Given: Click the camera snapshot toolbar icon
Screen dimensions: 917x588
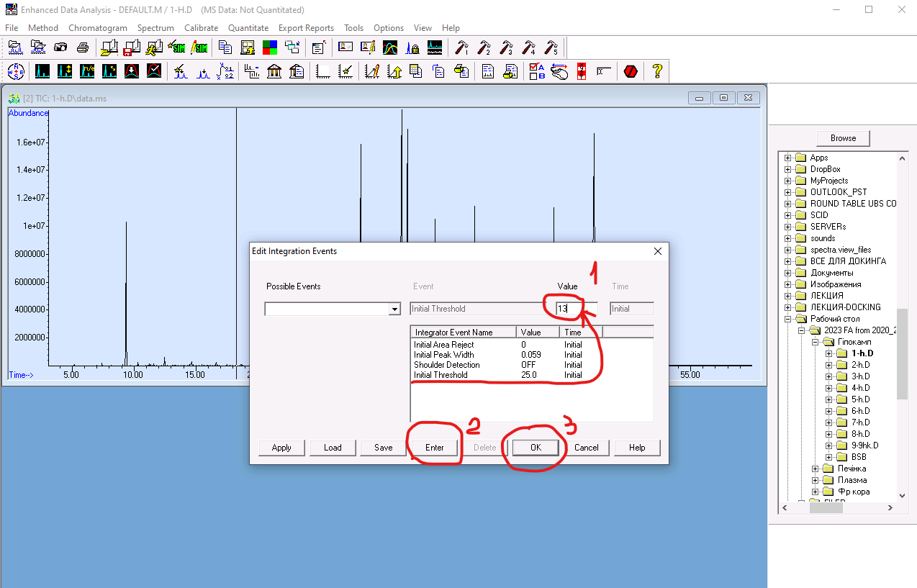Looking at the screenshot, I should pos(60,48).
